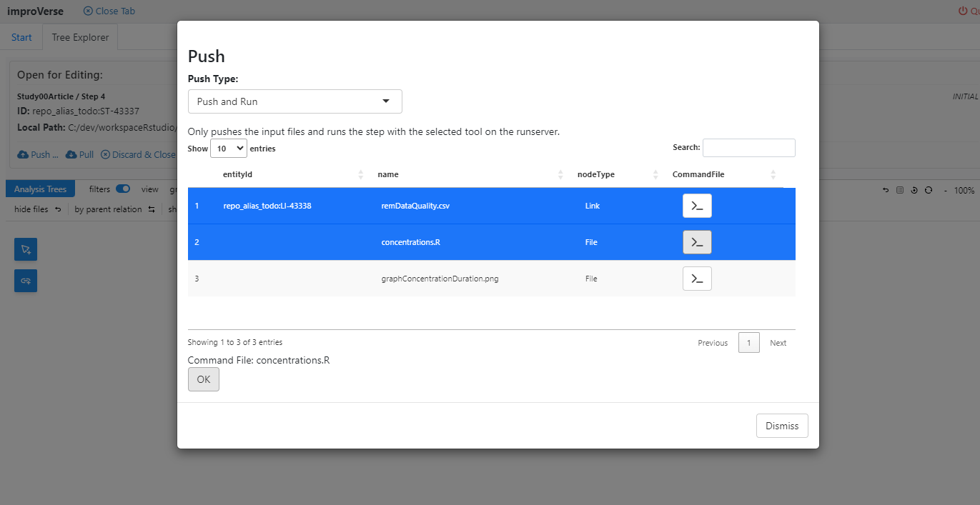Switch to the Start tab
980x505 pixels.
coord(21,37)
